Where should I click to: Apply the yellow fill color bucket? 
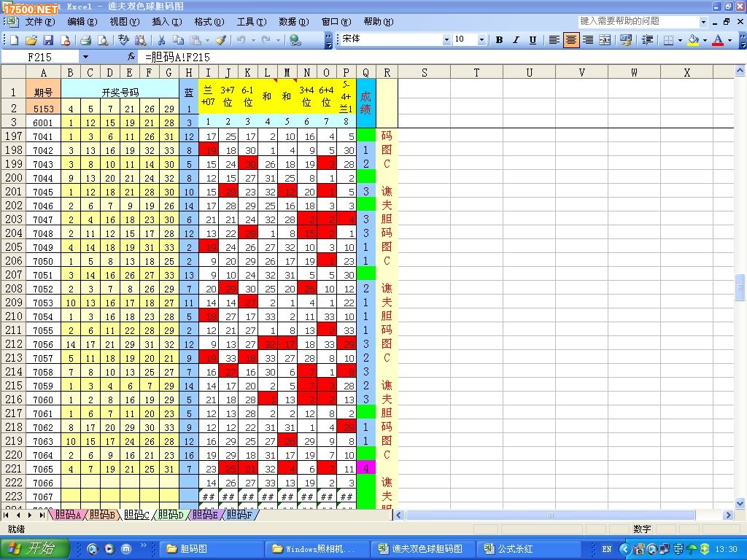694,40
